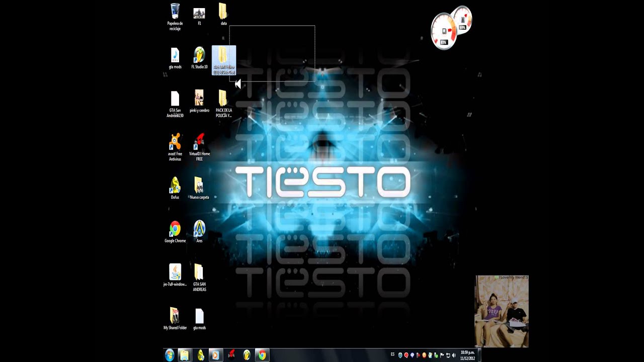Click the clock showing 10:59 p.m.
The width and height of the screenshot is (644, 362).
coord(467,355)
